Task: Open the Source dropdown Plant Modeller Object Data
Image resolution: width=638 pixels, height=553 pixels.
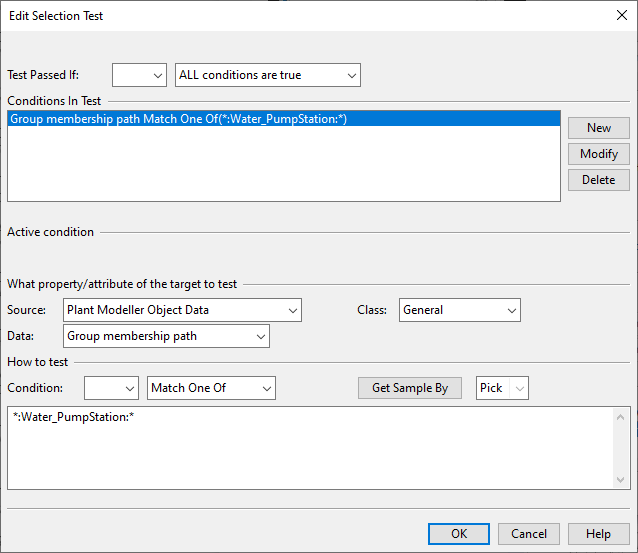Action: (182, 310)
